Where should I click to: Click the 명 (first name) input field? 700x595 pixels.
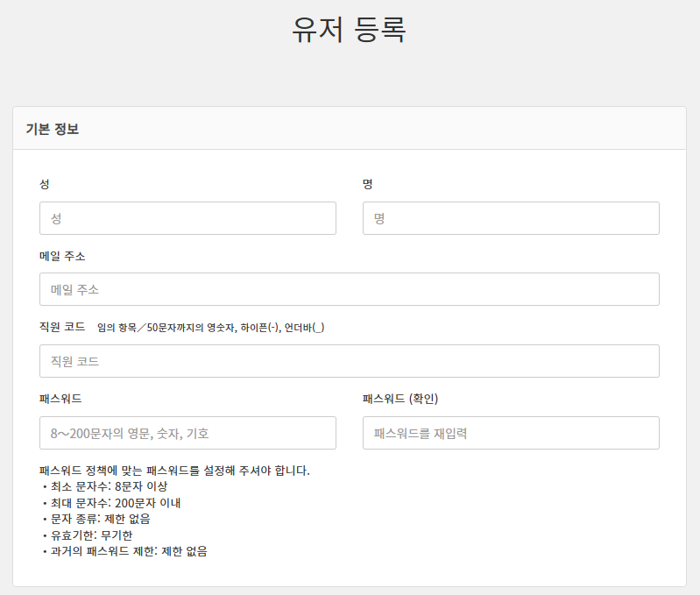tap(510, 218)
